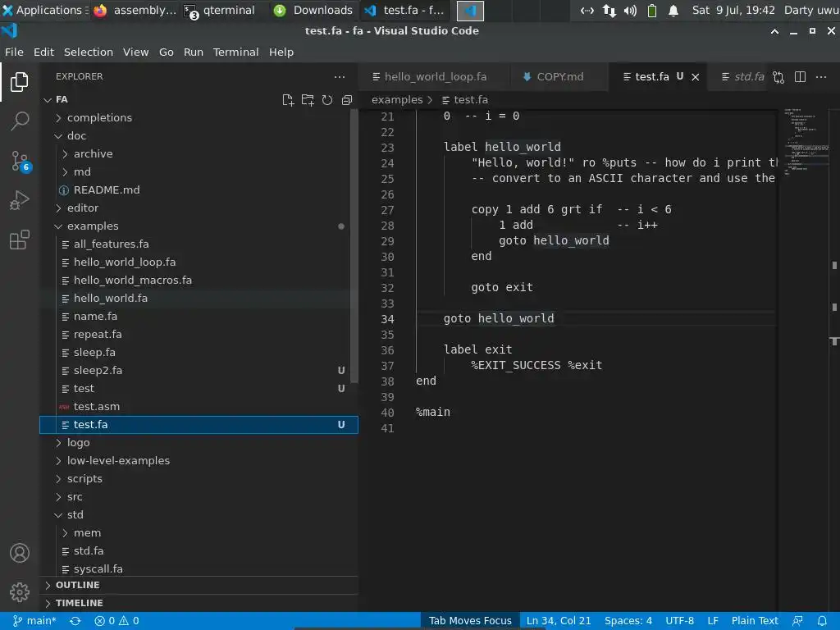The width and height of the screenshot is (840, 630).
Task: Open the Manage gear icon
Action: (20, 592)
